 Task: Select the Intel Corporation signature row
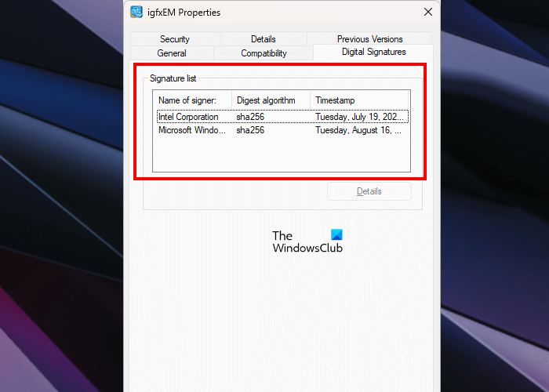click(282, 117)
